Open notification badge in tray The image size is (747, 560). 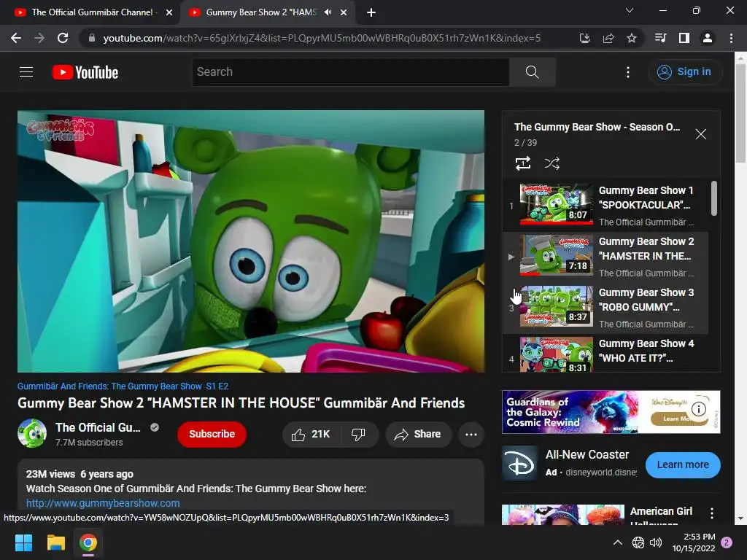[727, 542]
